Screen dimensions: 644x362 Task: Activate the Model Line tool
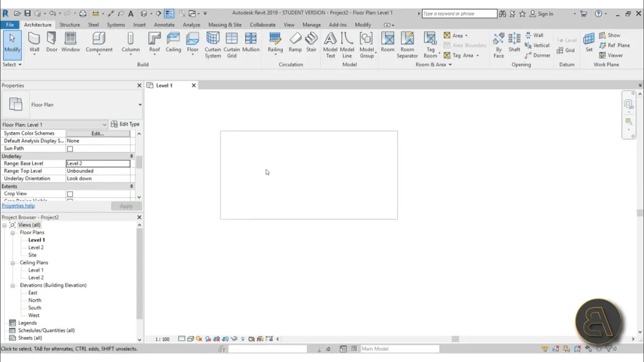coord(347,45)
